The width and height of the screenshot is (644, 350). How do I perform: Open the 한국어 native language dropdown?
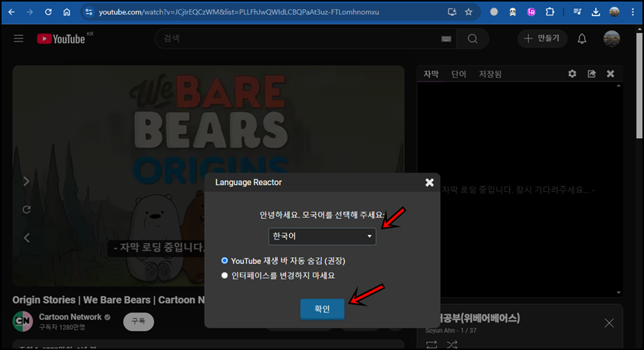322,236
